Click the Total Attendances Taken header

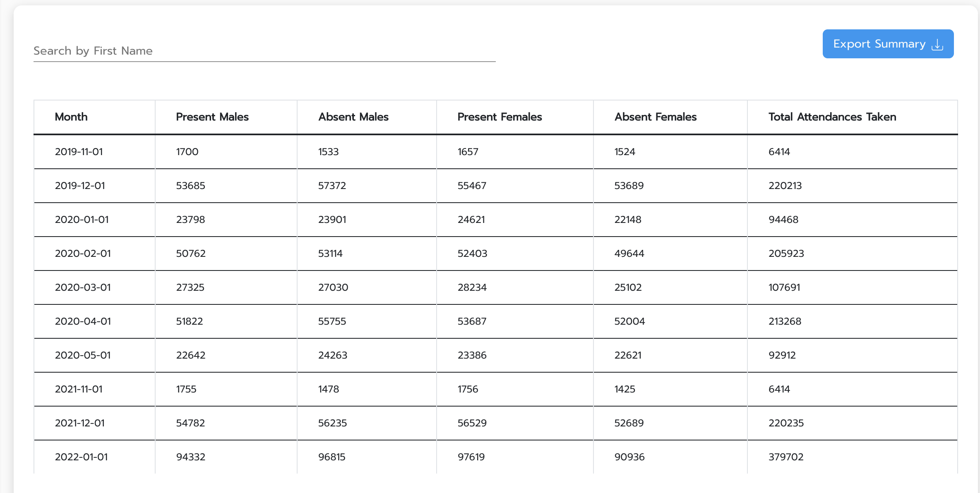pyautogui.click(x=832, y=117)
